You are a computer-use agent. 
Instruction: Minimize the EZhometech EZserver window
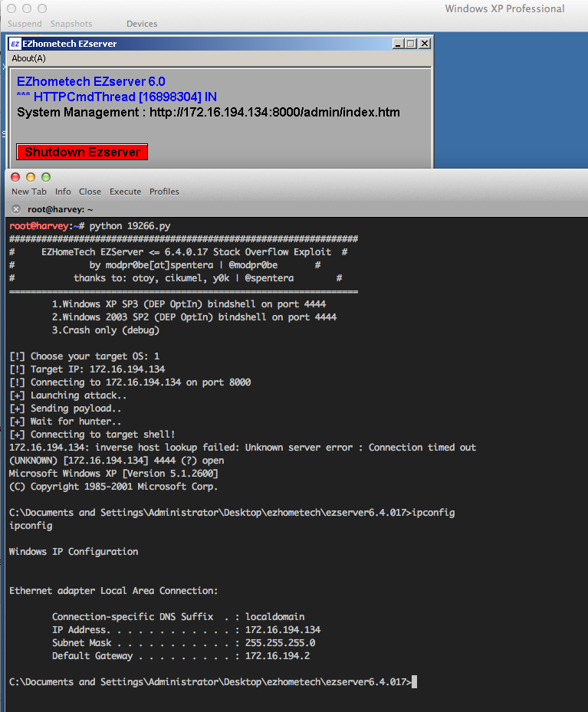click(x=398, y=44)
